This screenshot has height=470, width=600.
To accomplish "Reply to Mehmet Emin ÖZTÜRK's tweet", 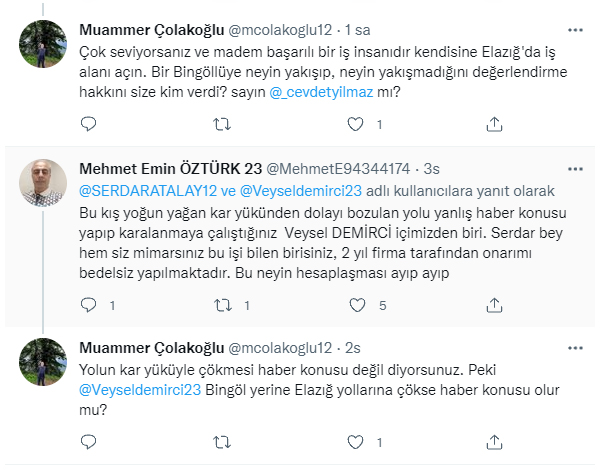I will [x=88, y=305].
